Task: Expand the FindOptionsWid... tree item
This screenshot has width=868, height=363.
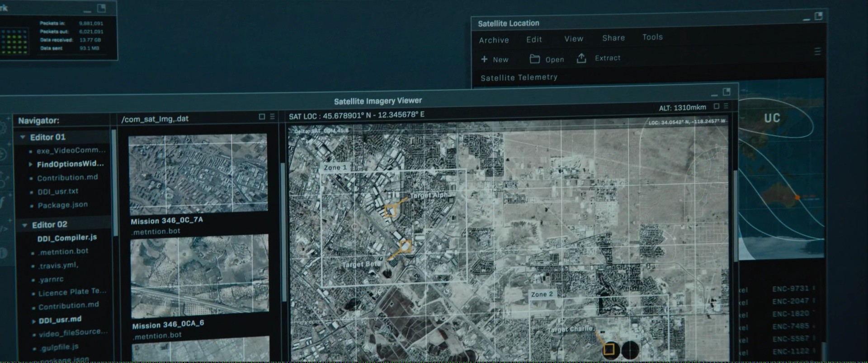Action: (31, 164)
